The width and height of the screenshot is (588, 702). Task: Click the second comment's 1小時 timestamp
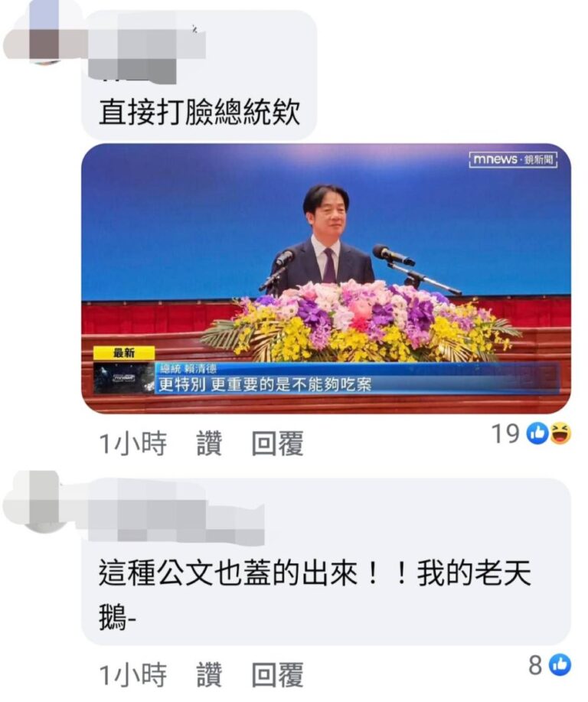pos(132,674)
